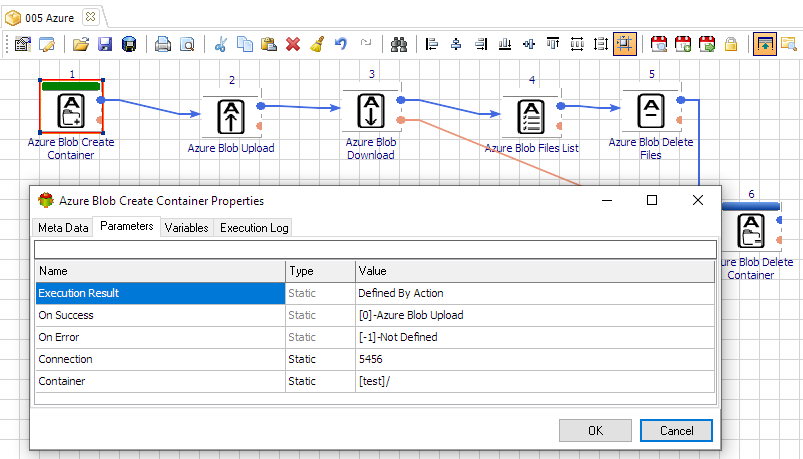Maximize the Properties dialog window
The width and height of the screenshot is (803, 459).
tap(652, 200)
